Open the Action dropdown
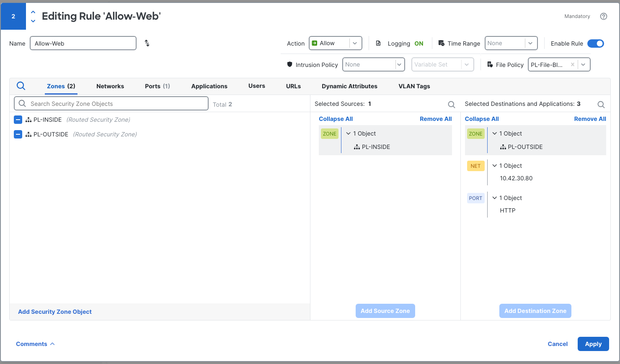Image resolution: width=620 pixels, height=364 pixels. tap(336, 43)
